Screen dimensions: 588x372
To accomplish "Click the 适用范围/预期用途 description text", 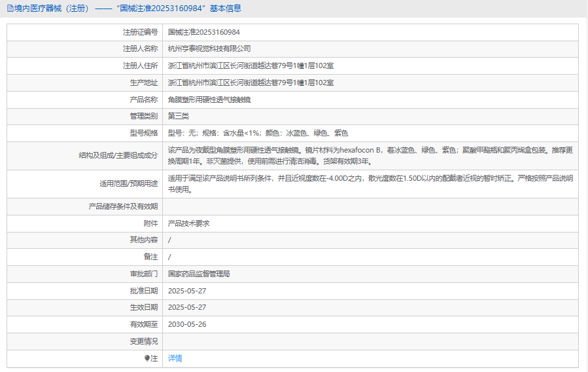I will pyautogui.click(x=370, y=183).
